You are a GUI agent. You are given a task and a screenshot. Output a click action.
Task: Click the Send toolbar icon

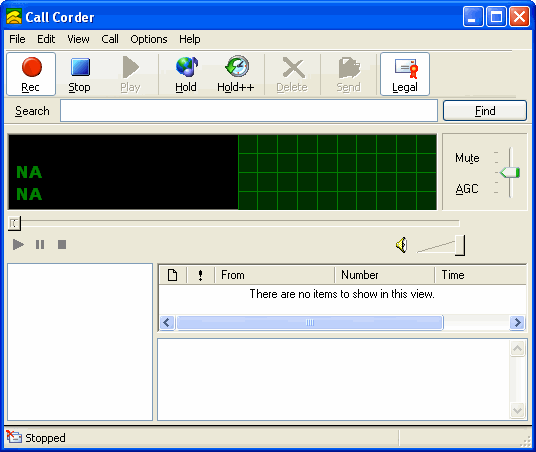coord(349,68)
